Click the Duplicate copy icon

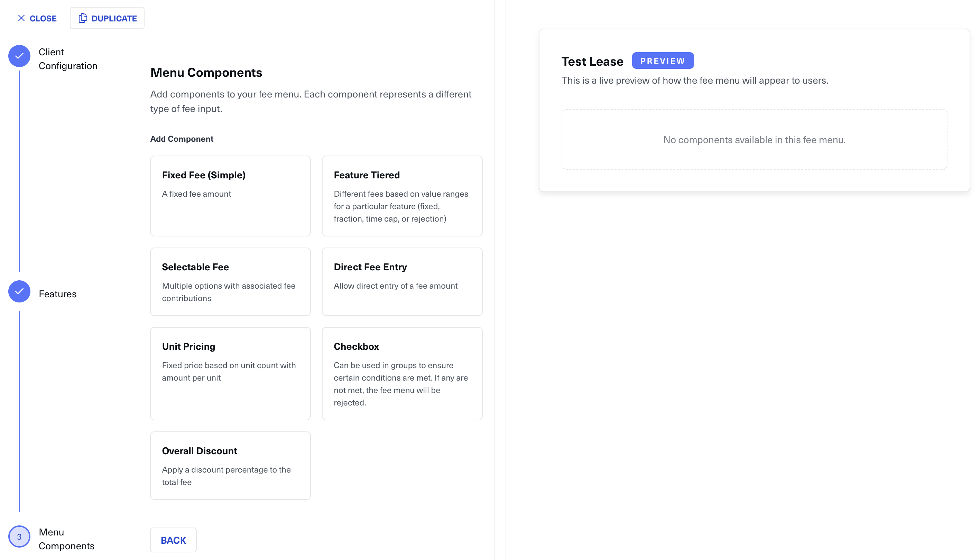pos(83,18)
